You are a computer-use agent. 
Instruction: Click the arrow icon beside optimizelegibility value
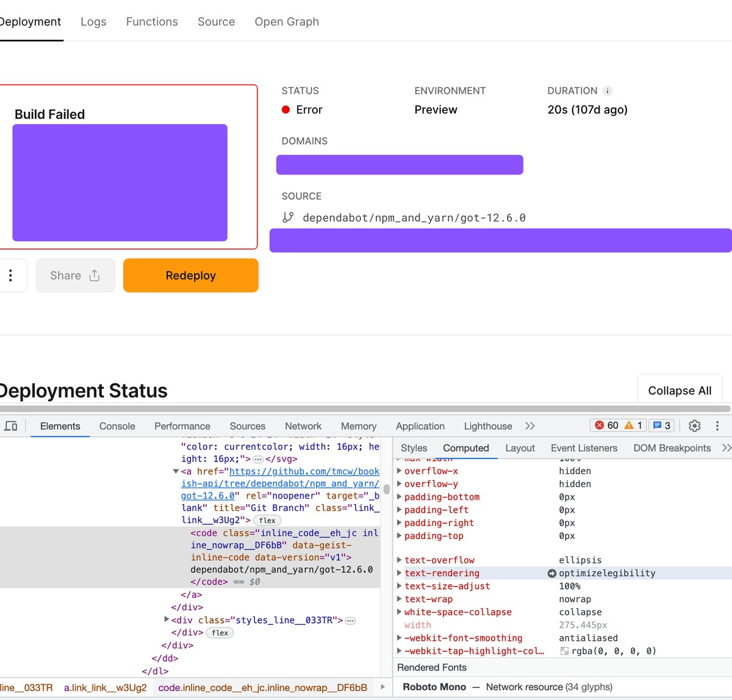point(551,573)
